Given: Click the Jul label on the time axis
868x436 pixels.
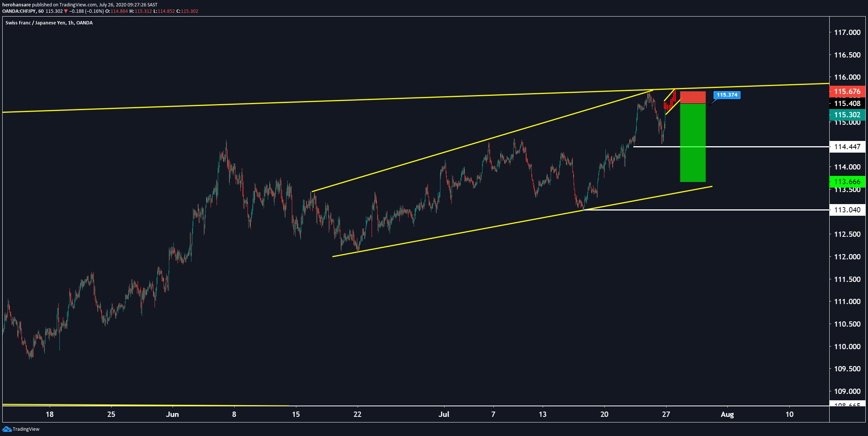Looking at the screenshot, I should 444,414.
